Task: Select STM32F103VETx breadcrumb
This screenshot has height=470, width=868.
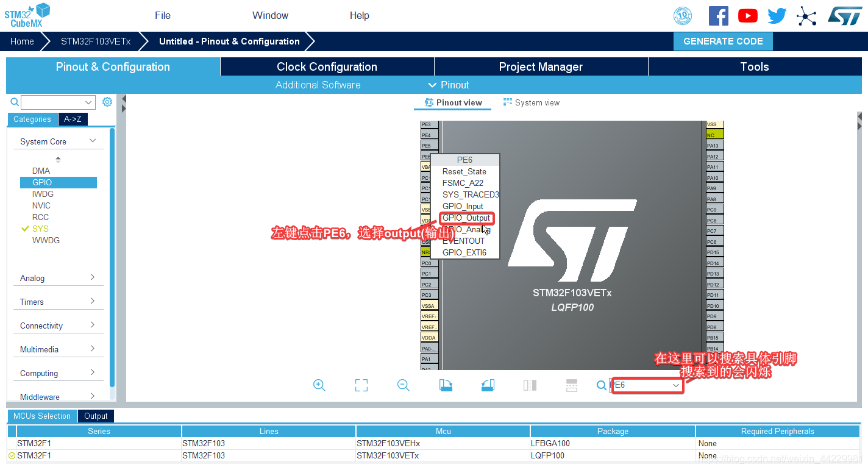Action: tap(96, 41)
